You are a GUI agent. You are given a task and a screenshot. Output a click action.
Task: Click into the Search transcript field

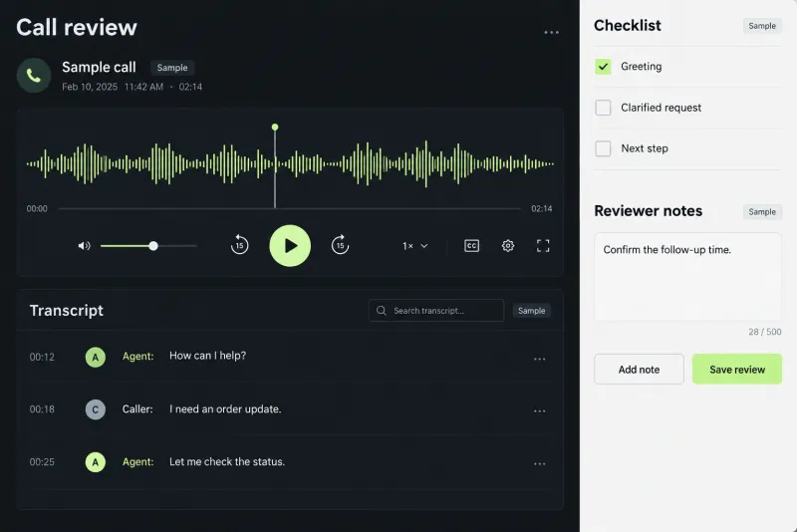pos(436,311)
